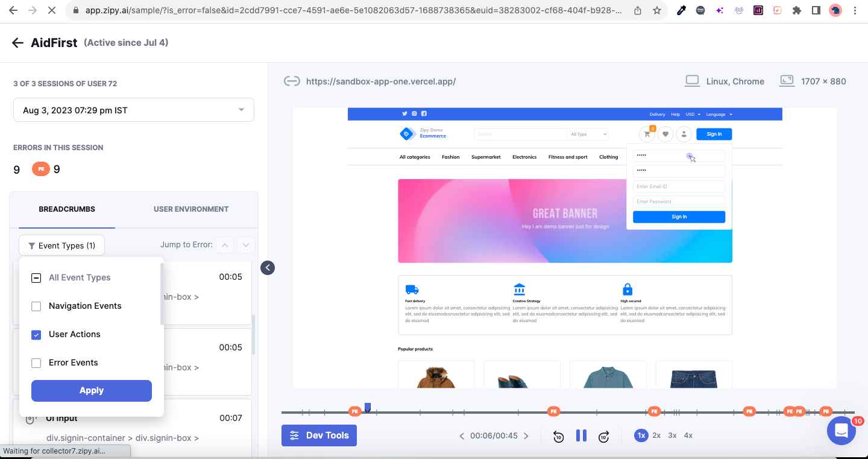The width and height of the screenshot is (868, 459).
Task: Open Dev Tools panel
Action: point(319,435)
